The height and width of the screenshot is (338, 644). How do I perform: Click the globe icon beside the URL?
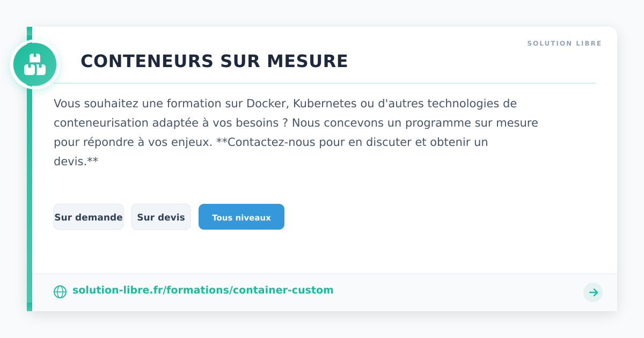click(x=60, y=292)
